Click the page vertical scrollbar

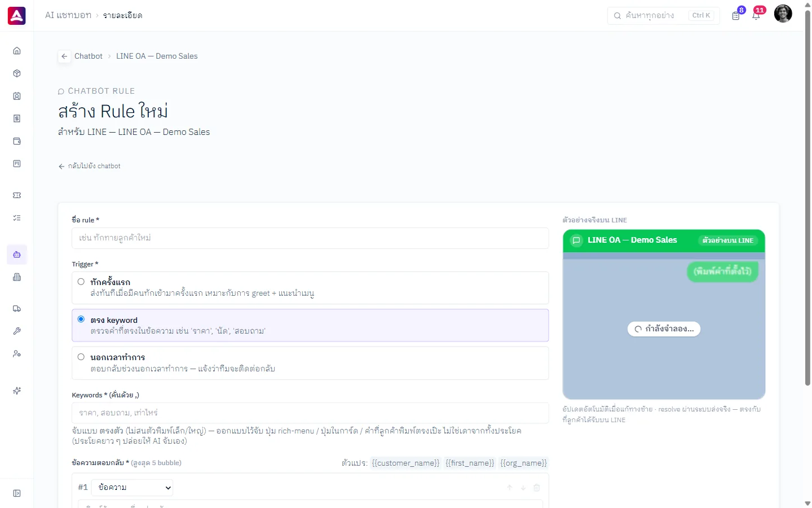coord(807,198)
